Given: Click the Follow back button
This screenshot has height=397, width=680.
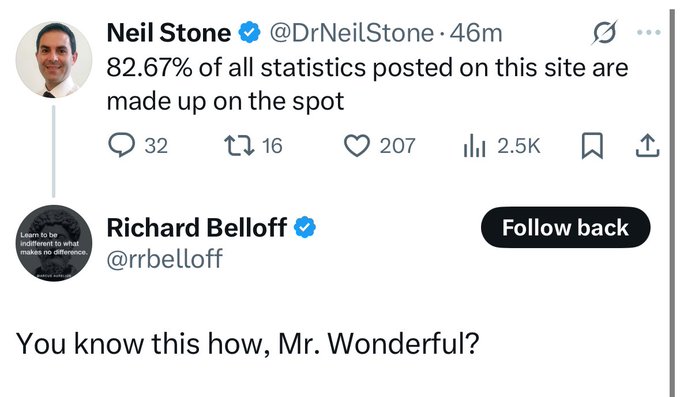Looking at the screenshot, I should pos(566,227).
